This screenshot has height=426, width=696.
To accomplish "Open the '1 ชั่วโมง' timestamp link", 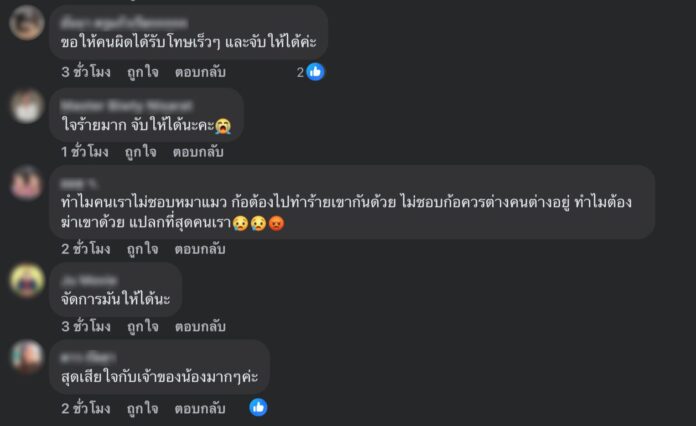I will coord(84,152).
